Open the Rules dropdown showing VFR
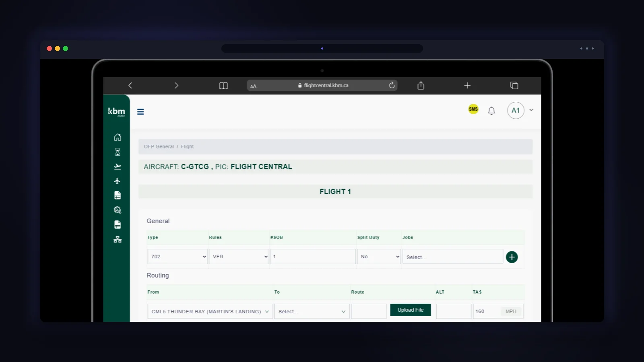 [x=239, y=257]
